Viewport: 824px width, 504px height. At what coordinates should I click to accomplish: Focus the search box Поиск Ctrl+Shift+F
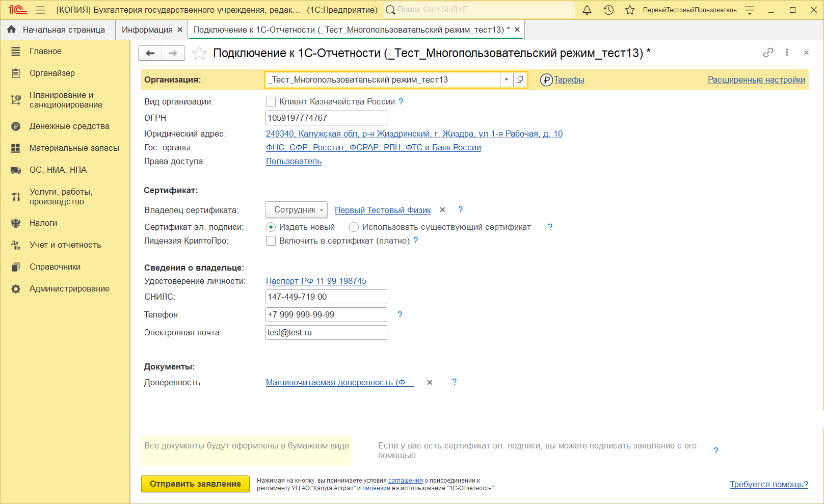point(480,10)
